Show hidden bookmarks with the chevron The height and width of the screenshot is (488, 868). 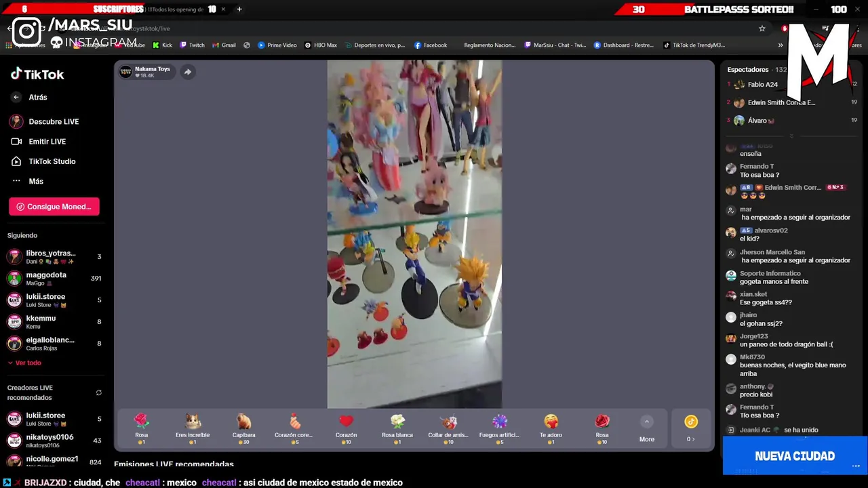781,45
